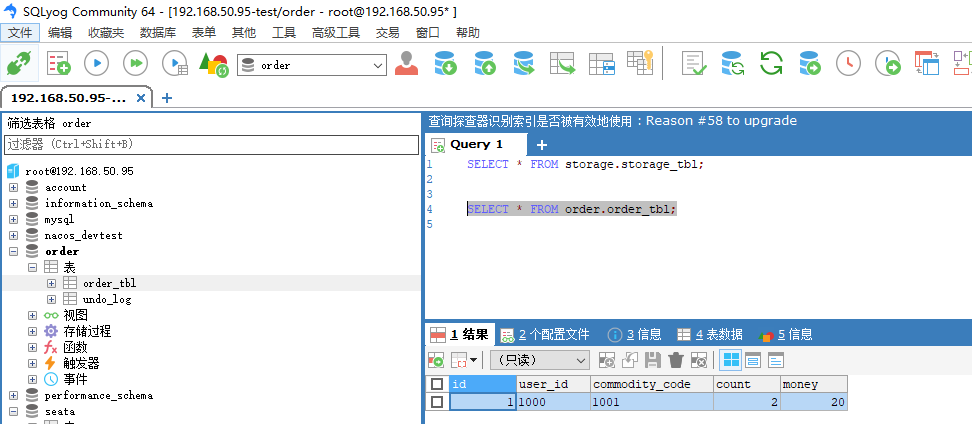Expand the information_schema database node

(14, 203)
